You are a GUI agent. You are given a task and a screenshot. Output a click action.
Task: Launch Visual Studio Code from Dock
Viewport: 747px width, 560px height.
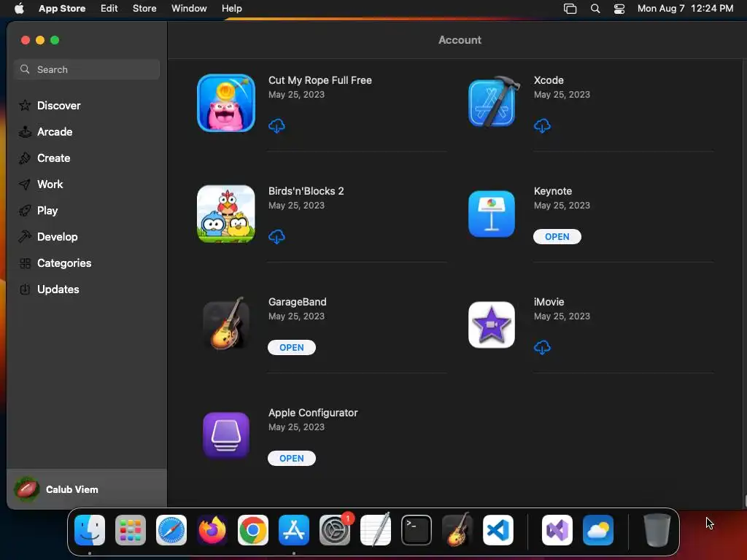[x=498, y=530]
